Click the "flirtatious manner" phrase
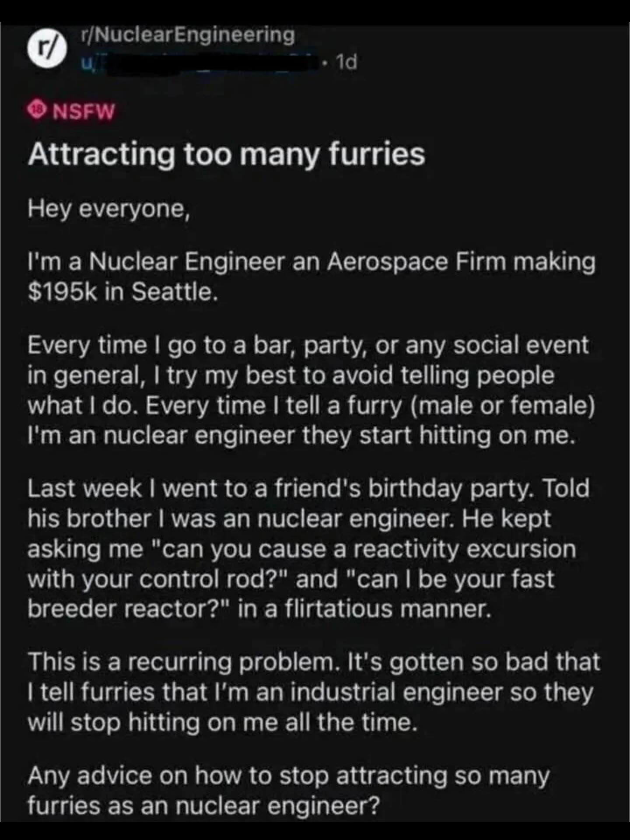The image size is (630, 840). pos(386,609)
